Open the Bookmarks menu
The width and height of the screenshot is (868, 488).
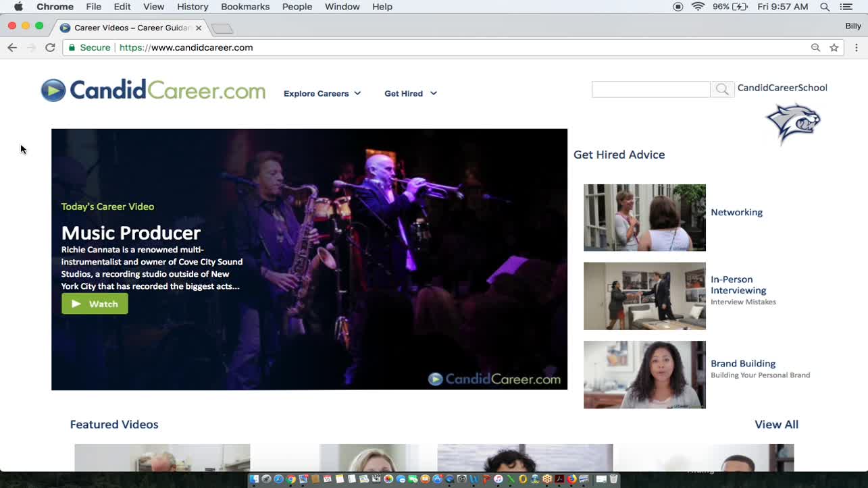(245, 7)
